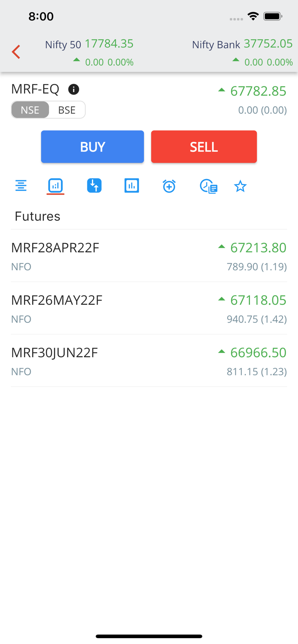Tap the price 67118.05
Screen dimensions: 298x644
(258, 300)
